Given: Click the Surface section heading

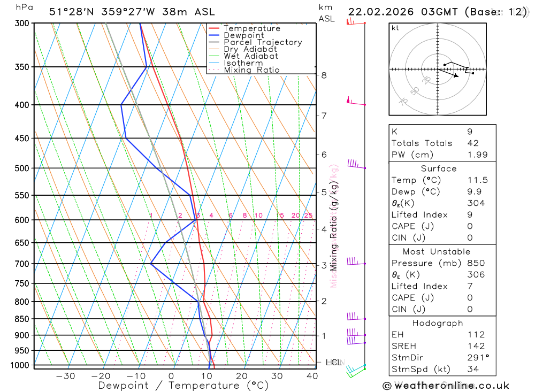Looking at the screenshot, I should tap(439, 168).
